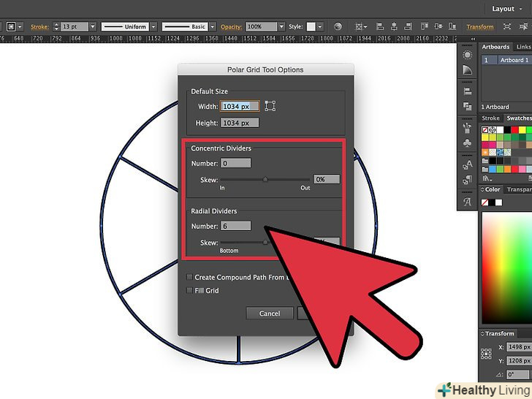Open the Layout workspace dropdown

coord(506,9)
